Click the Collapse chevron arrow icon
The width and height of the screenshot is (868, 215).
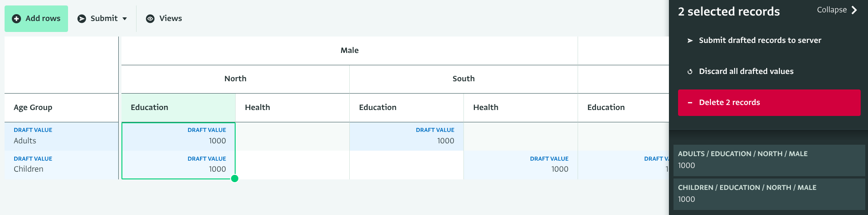pos(854,10)
